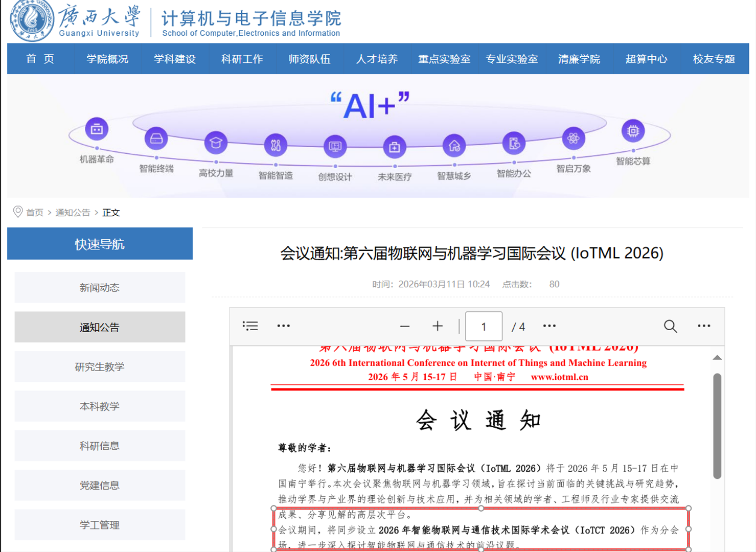Select the 机器革命 banner icon

click(x=97, y=129)
